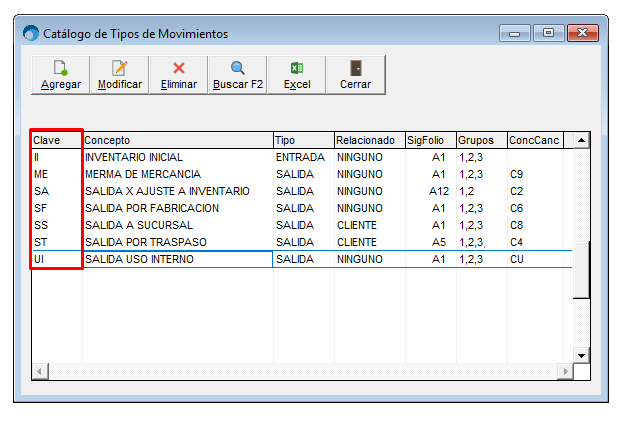Click the clave cell SS

(x=57, y=225)
